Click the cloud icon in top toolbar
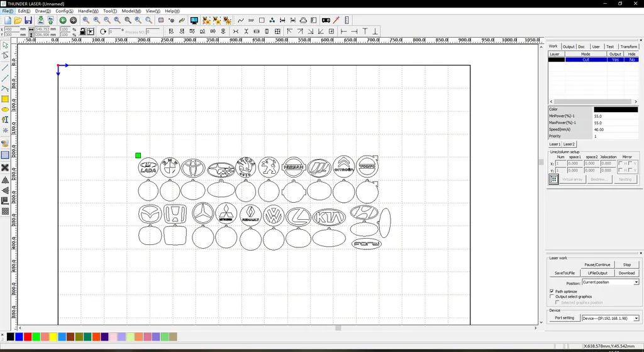Image resolution: width=644 pixels, height=352 pixels. point(303,20)
